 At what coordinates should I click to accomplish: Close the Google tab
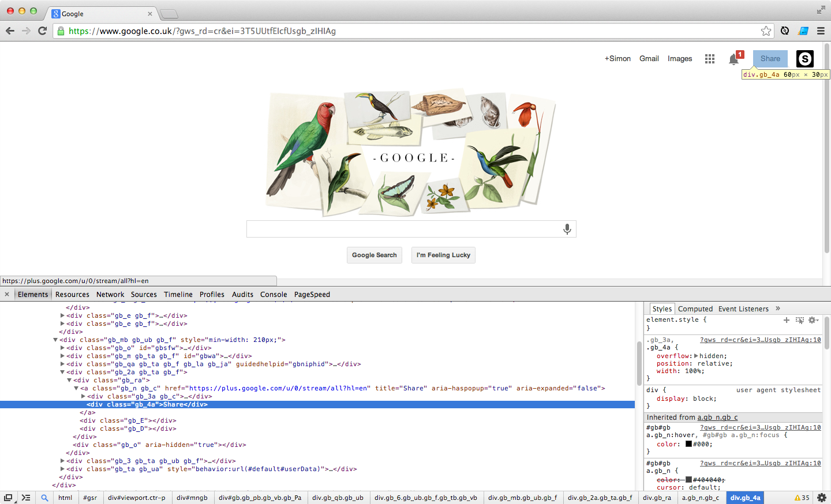click(150, 14)
